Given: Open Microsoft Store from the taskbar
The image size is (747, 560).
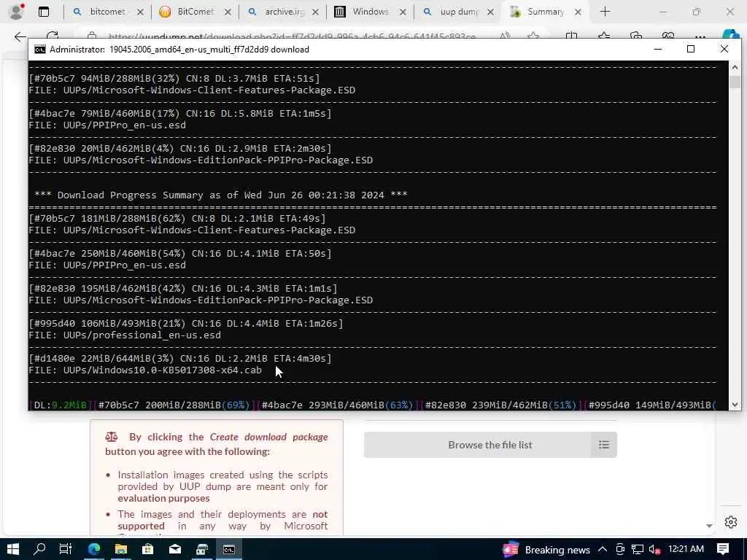Looking at the screenshot, I should (x=147, y=550).
